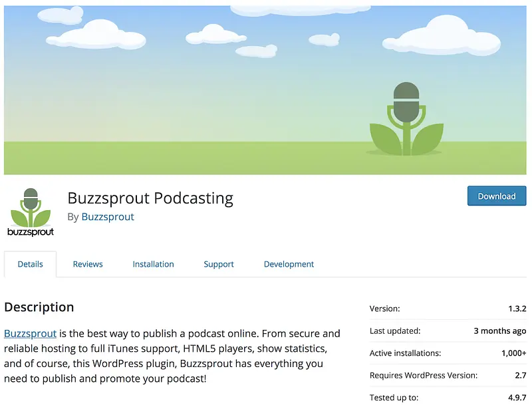Screen dimensions: 532x405
Task: Click the 'Active installations:' label
Action: coord(405,353)
